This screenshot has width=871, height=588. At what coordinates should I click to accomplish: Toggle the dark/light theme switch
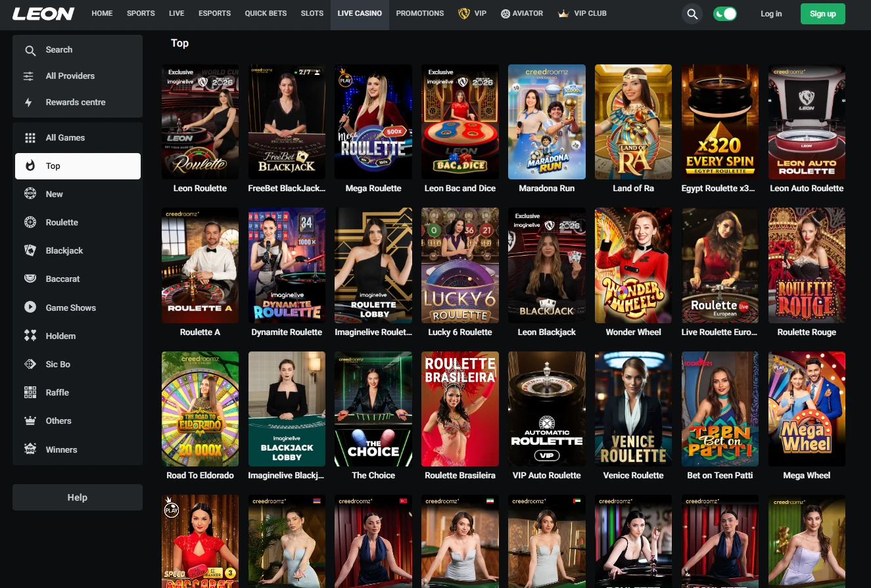coord(725,14)
